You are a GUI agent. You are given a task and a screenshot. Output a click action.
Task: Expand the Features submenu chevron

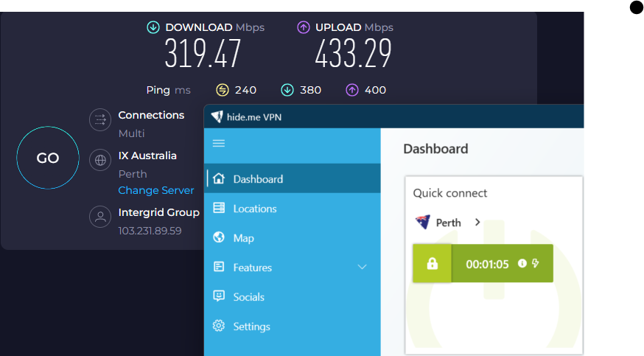(x=362, y=267)
